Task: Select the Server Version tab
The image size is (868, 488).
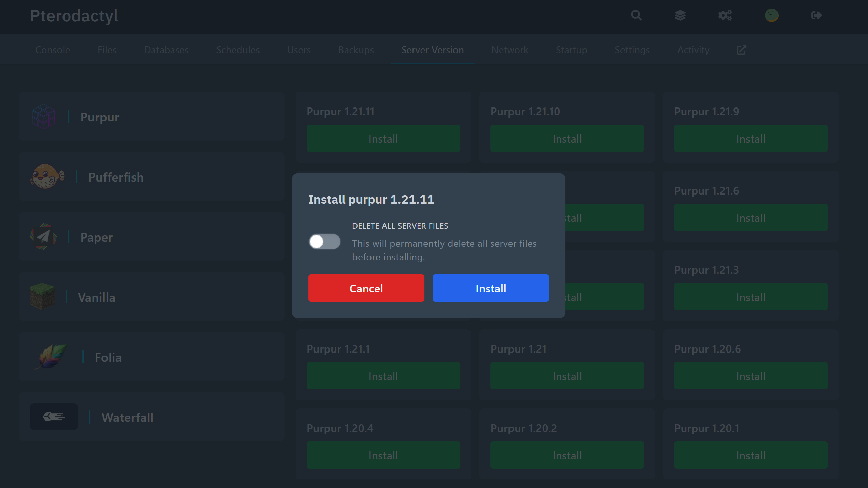Action: (433, 50)
